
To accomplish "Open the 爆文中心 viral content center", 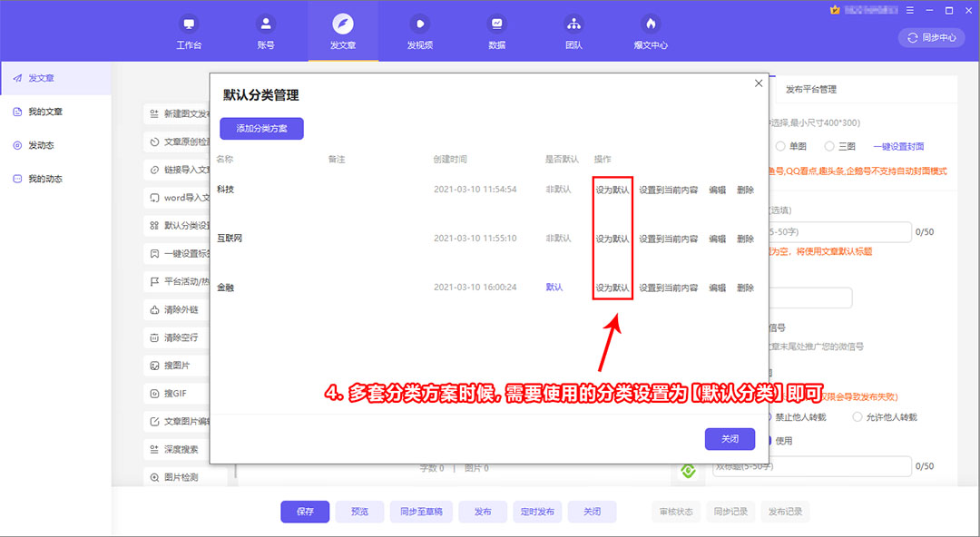I will [651, 28].
